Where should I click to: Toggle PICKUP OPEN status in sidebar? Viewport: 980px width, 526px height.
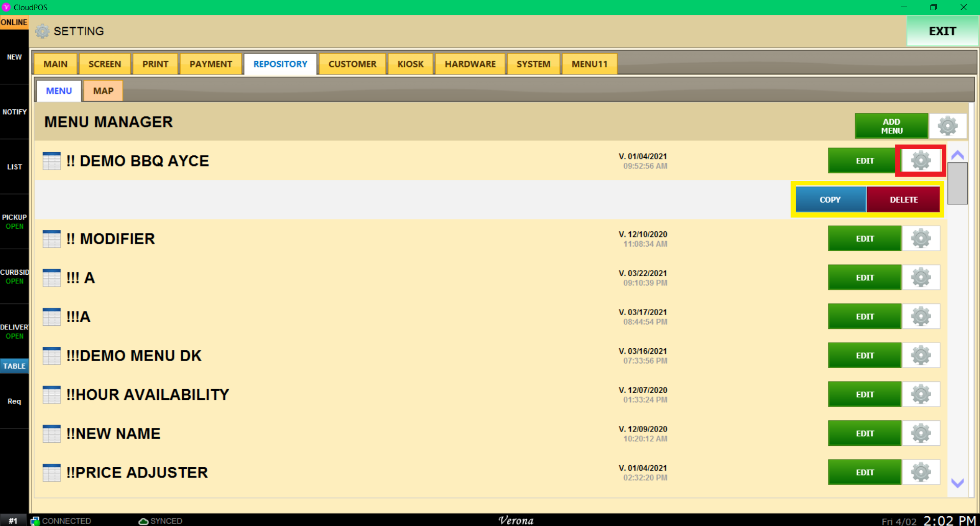coord(14,222)
